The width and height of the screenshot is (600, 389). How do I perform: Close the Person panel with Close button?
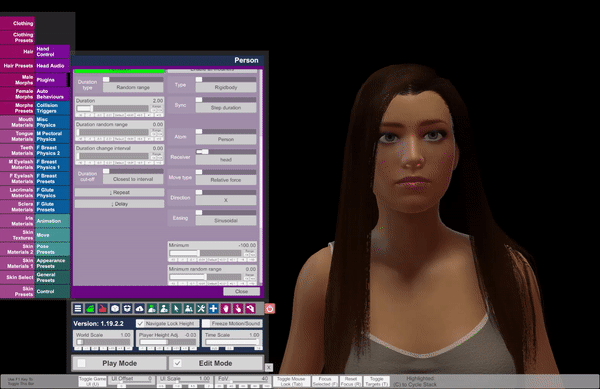(241, 291)
